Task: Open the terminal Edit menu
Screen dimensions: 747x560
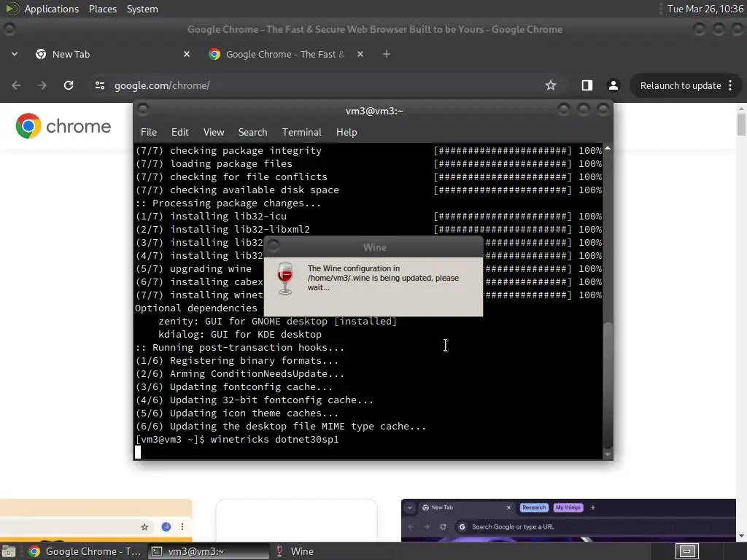Action: (179, 133)
